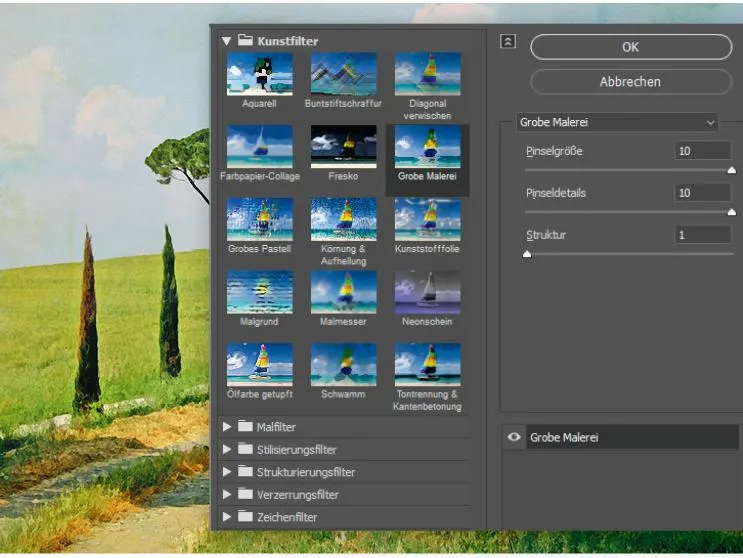Image resolution: width=743 pixels, height=558 pixels.
Task: Click the Pinseldetails slider handle
Action: (x=732, y=212)
